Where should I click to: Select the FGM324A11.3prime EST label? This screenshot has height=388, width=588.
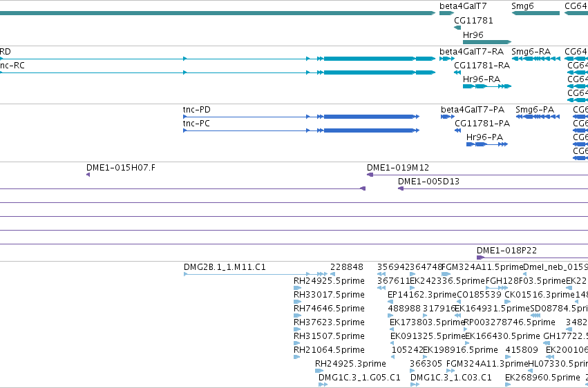click(x=487, y=365)
